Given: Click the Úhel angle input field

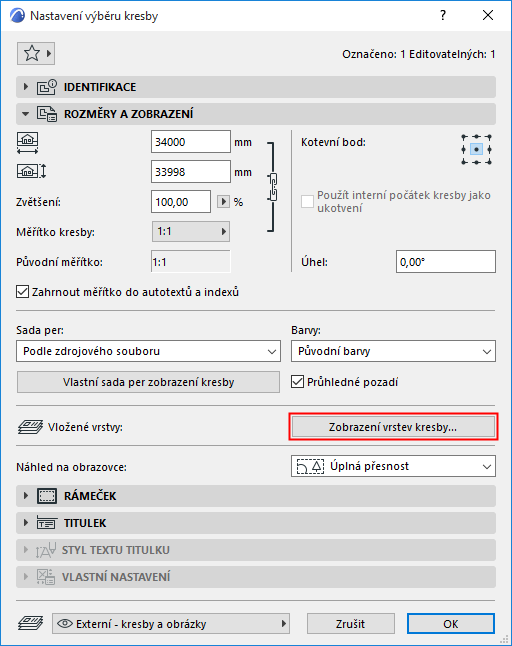Looking at the screenshot, I should tap(446, 262).
